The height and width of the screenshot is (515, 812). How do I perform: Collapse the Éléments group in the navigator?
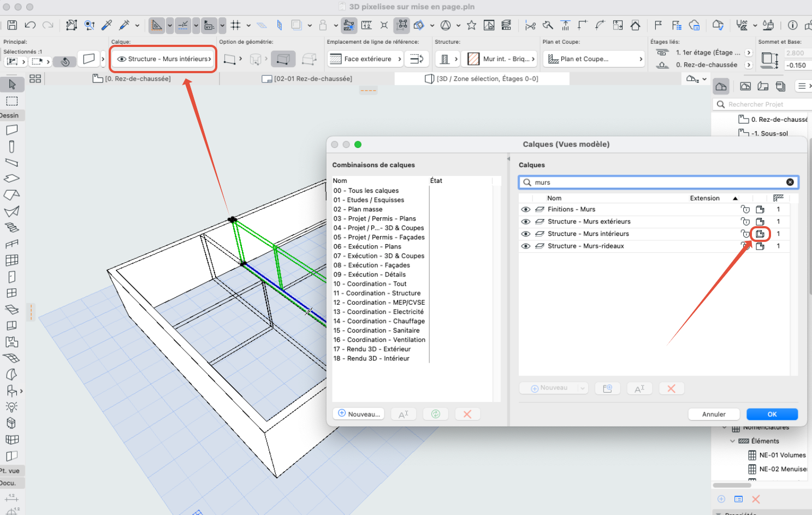tap(733, 441)
